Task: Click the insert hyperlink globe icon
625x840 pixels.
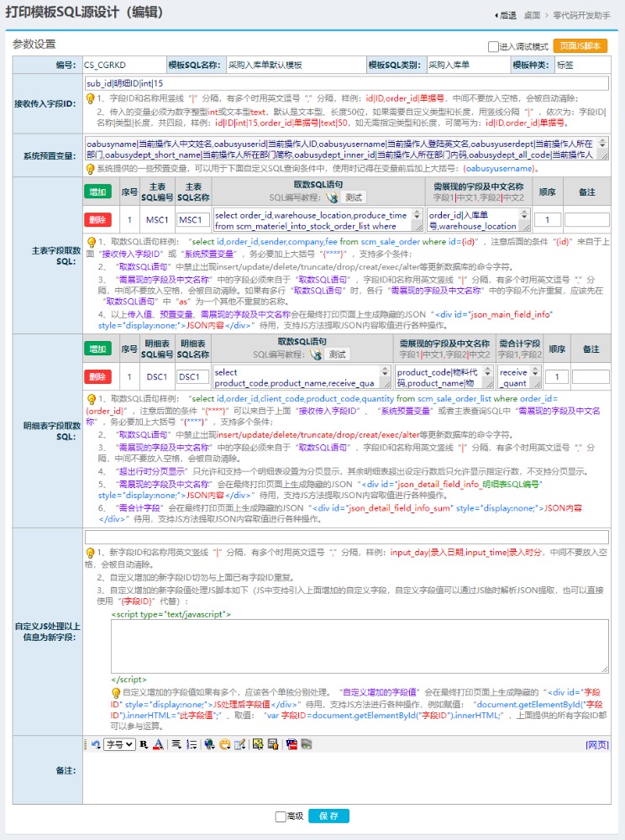Action: coord(209,744)
